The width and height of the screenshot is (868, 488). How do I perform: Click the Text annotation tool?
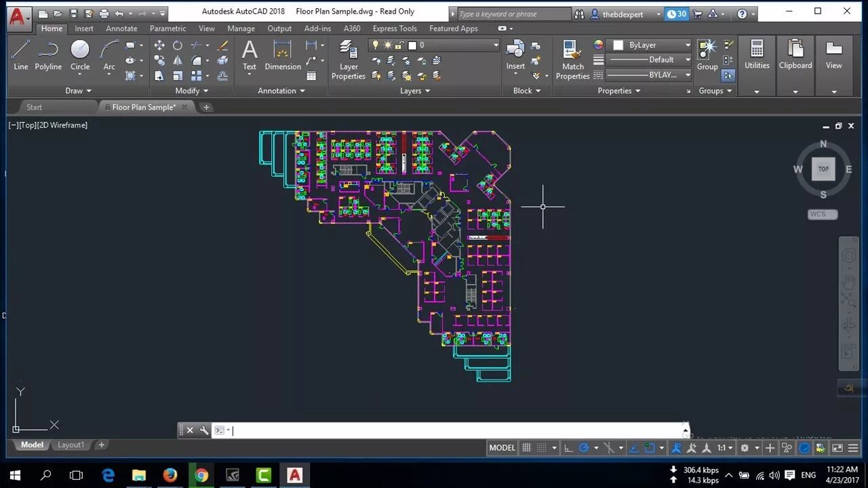point(250,55)
